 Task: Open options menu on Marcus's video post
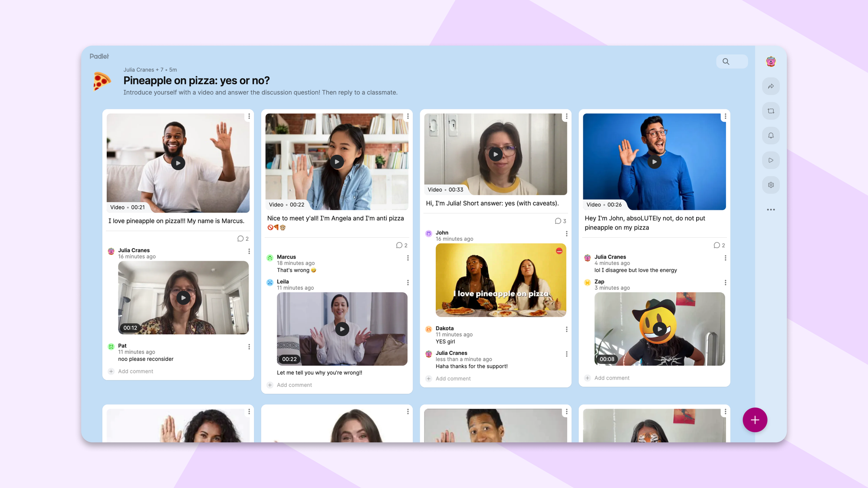(249, 116)
